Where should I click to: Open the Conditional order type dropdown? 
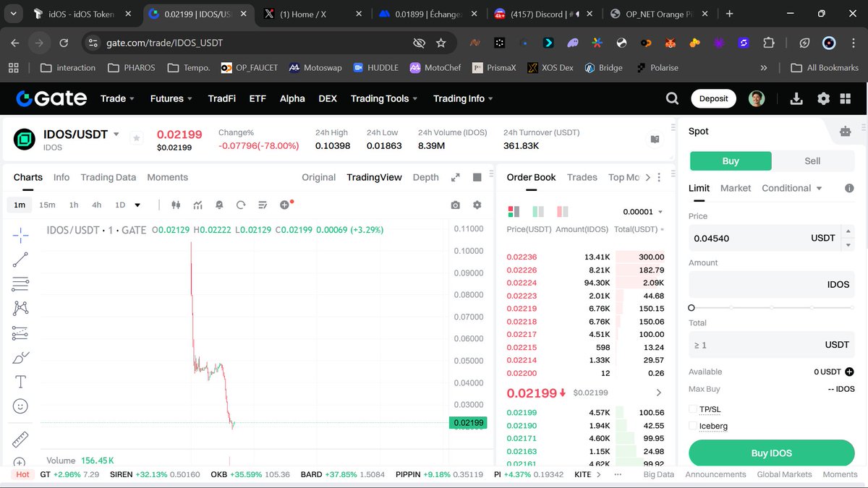click(x=792, y=188)
